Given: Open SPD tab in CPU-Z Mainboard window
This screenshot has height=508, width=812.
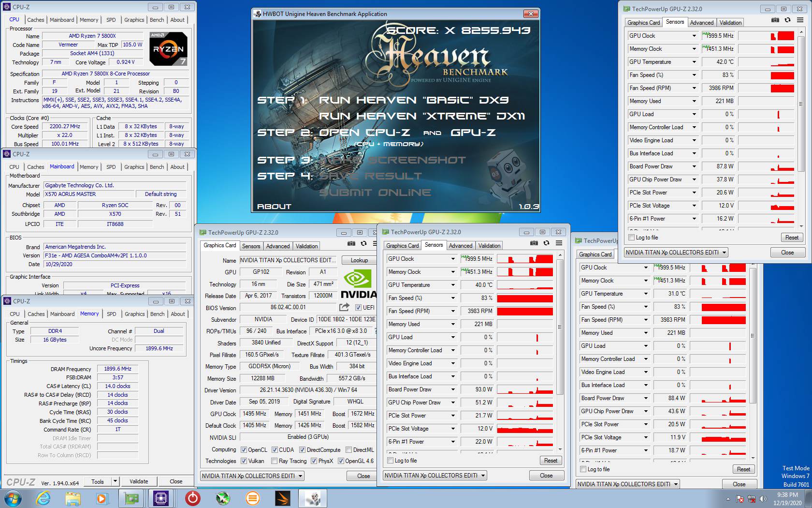Looking at the screenshot, I should [111, 167].
